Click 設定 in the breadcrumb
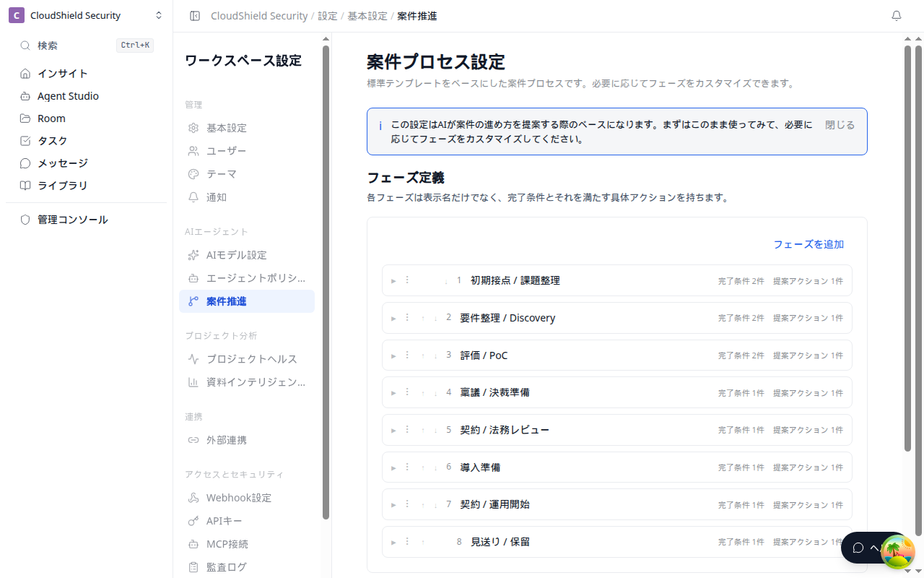 (328, 16)
